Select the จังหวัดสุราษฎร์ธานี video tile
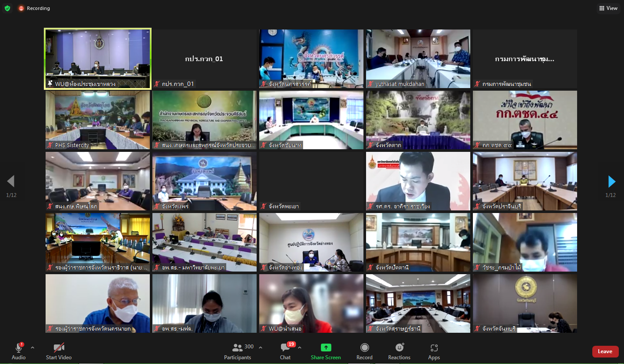The height and width of the screenshot is (364, 624). tap(418, 303)
